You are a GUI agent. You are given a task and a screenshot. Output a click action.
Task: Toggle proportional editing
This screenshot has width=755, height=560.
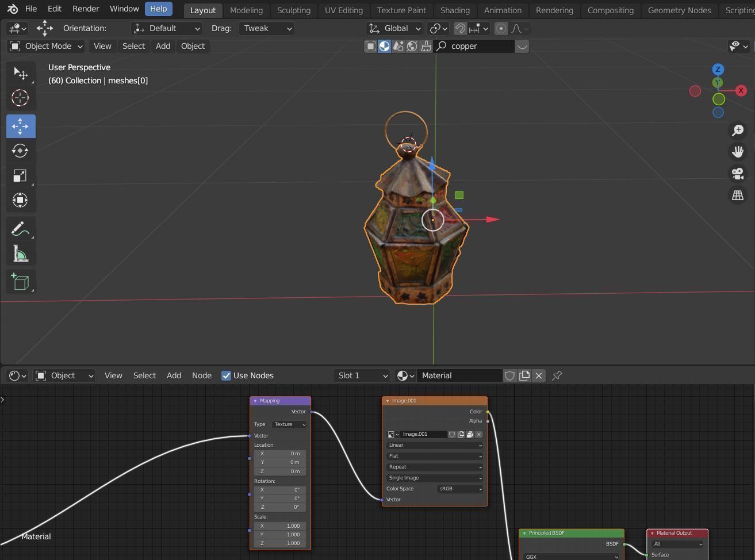[501, 28]
